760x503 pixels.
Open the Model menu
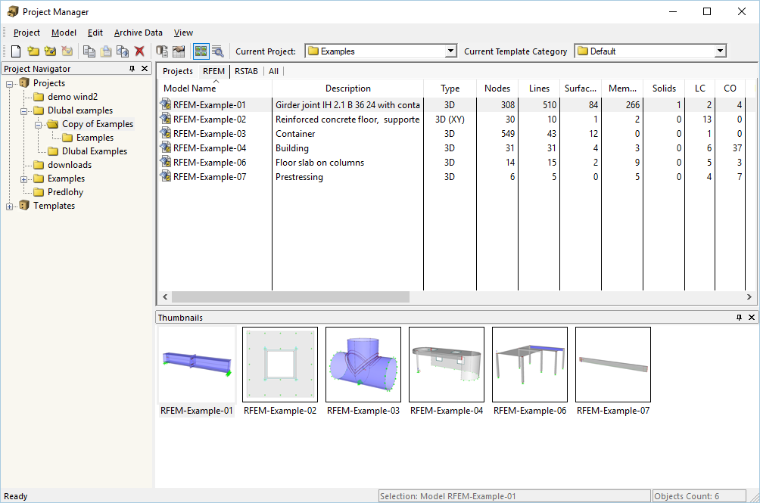tap(64, 32)
